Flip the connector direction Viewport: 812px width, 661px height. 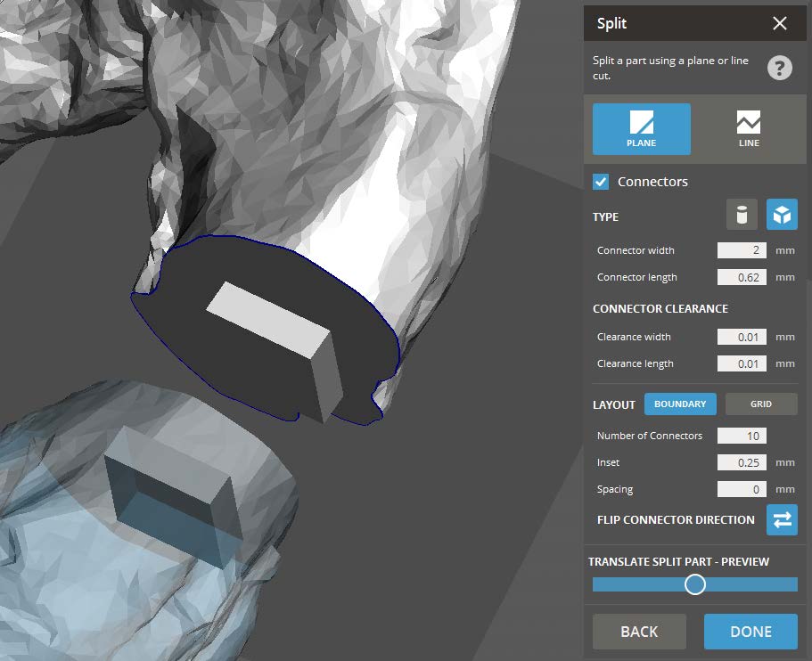782,519
